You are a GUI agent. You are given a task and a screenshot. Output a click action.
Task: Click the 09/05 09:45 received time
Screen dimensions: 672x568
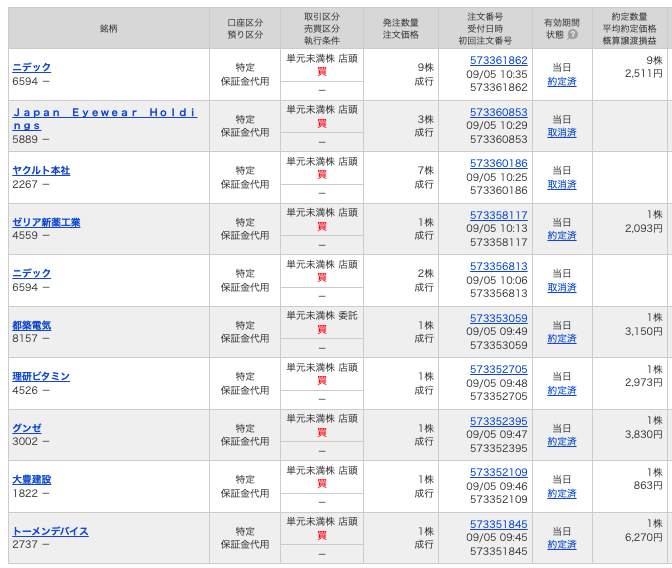pyautogui.click(x=497, y=537)
